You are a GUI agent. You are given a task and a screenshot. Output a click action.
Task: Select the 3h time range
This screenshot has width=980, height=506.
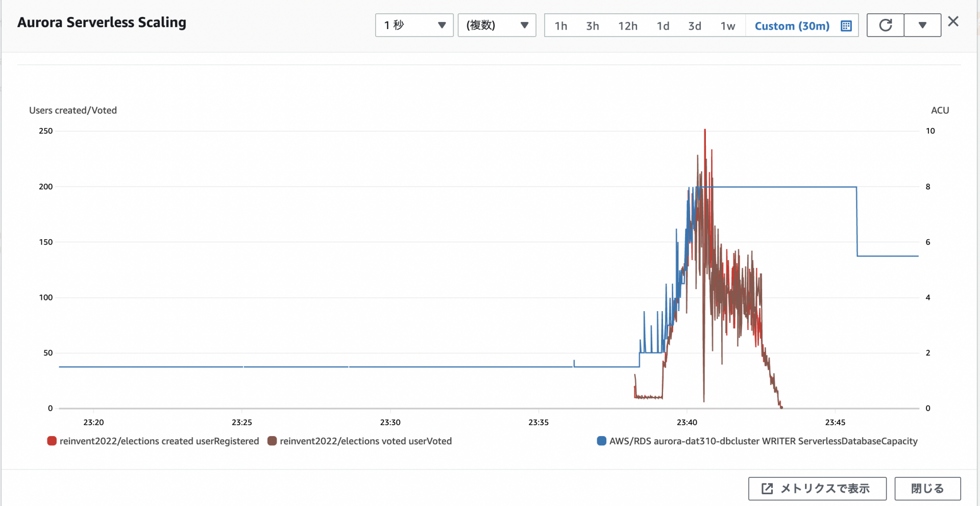click(592, 26)
